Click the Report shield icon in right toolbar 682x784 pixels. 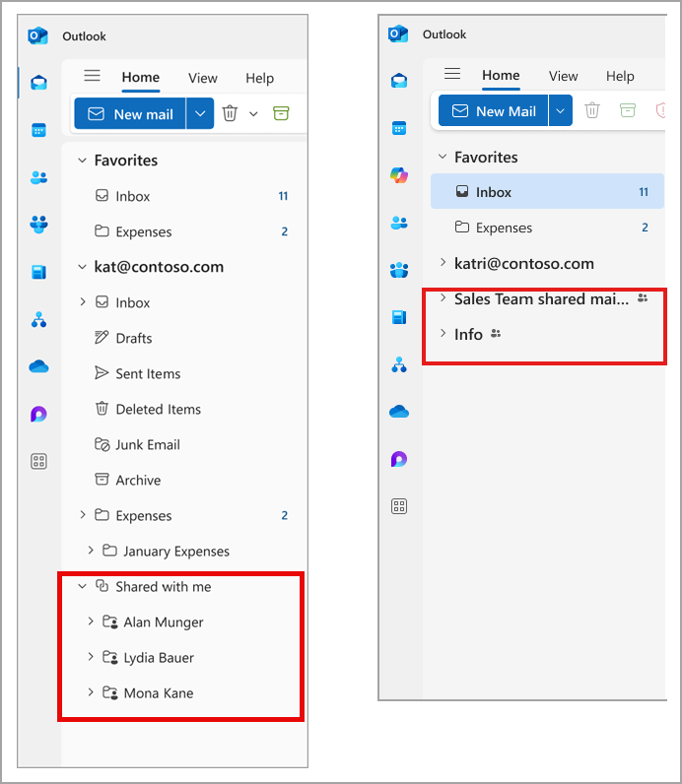660,110
